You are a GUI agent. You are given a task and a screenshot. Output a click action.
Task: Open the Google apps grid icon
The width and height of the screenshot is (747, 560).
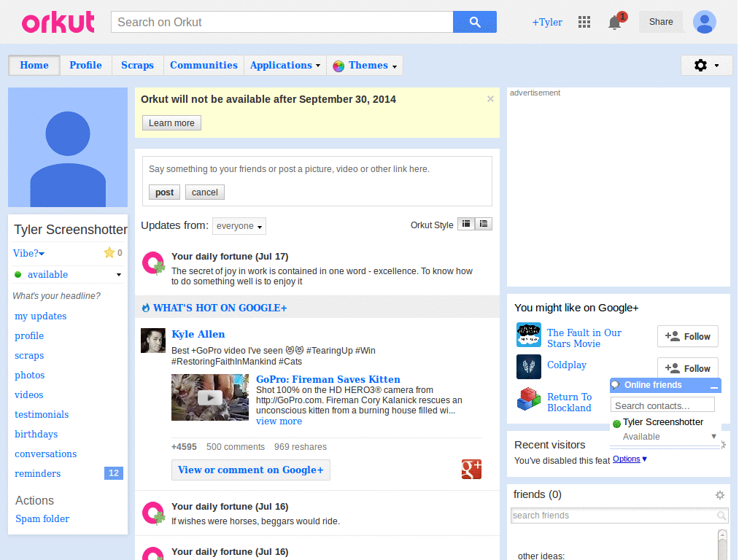[x=584, y=22]
